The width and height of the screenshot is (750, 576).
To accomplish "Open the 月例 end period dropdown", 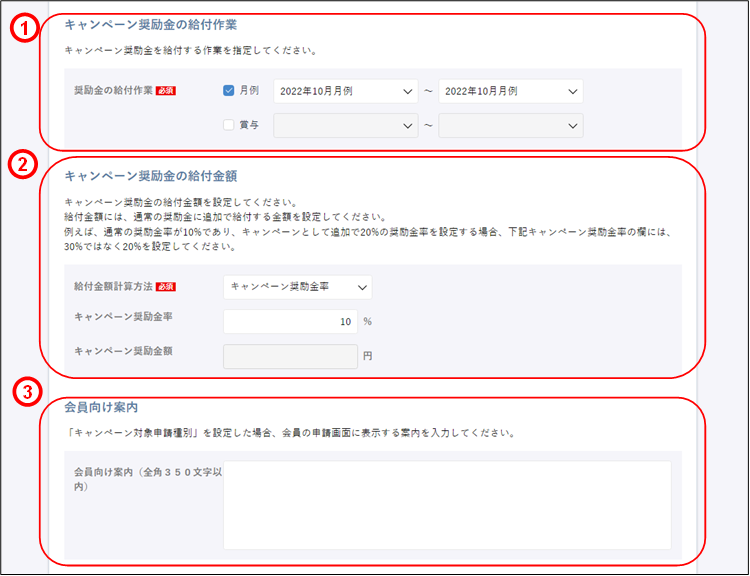I will pyautogui.click(x=511, y=91).
